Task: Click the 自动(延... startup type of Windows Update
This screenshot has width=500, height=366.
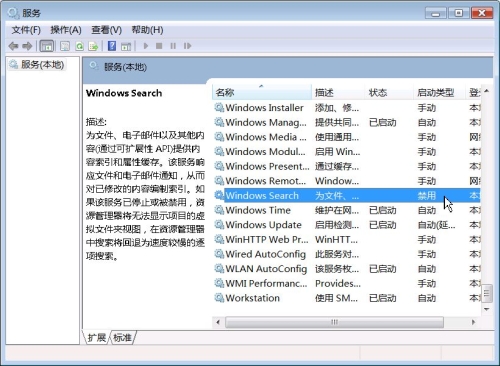Action: pos(436,225)
